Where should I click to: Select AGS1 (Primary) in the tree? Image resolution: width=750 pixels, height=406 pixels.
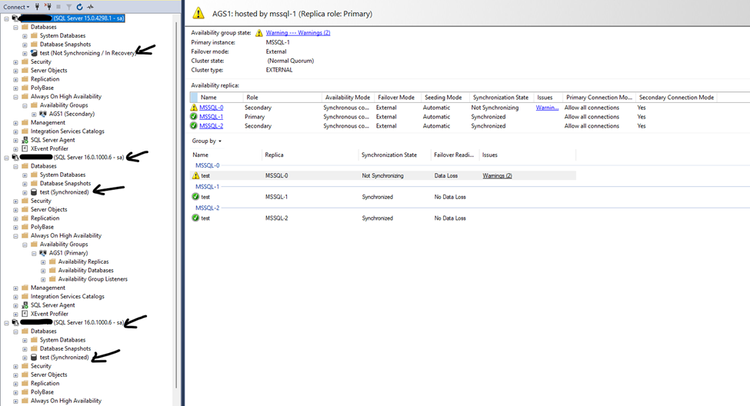pyautogui.click(x=68, y=253)
